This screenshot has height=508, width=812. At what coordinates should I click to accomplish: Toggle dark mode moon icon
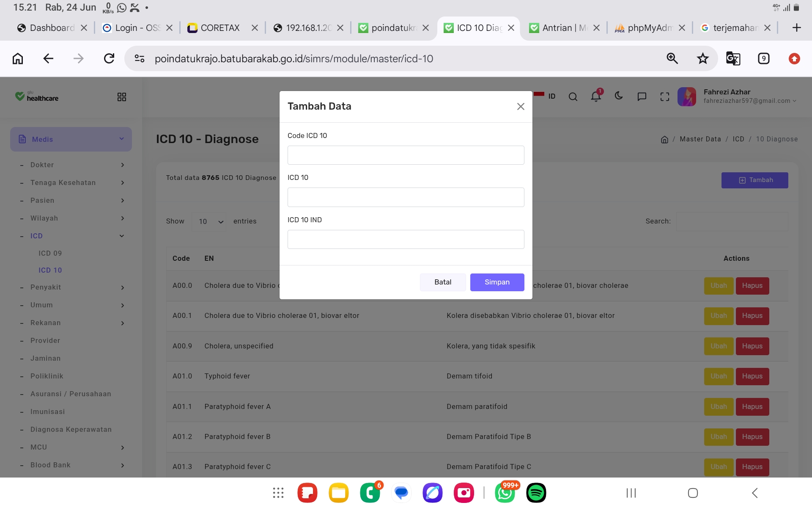tap(619, 96)
